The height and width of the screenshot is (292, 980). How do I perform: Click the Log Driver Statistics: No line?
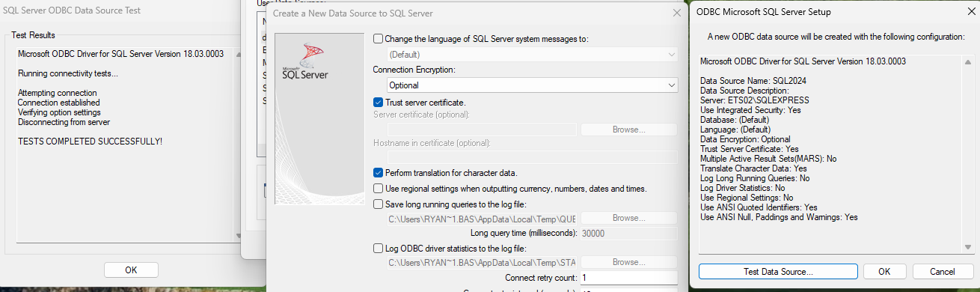(742, 188)
